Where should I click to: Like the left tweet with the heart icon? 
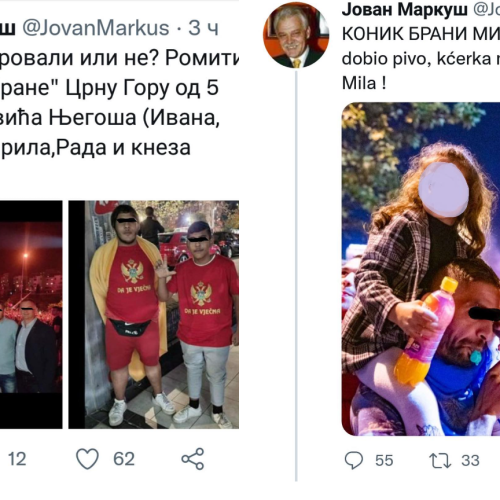tap(87, 459)
